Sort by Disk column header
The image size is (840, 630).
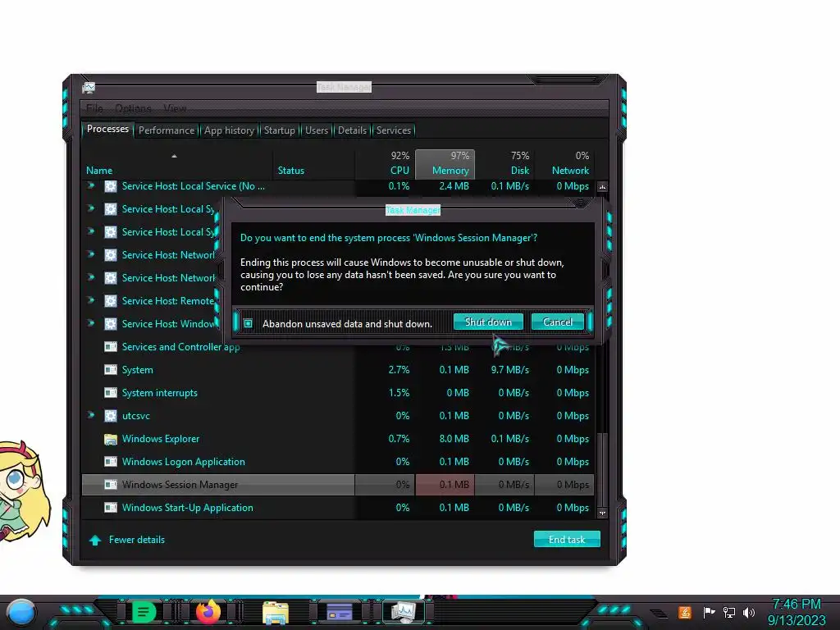point(505,163)
